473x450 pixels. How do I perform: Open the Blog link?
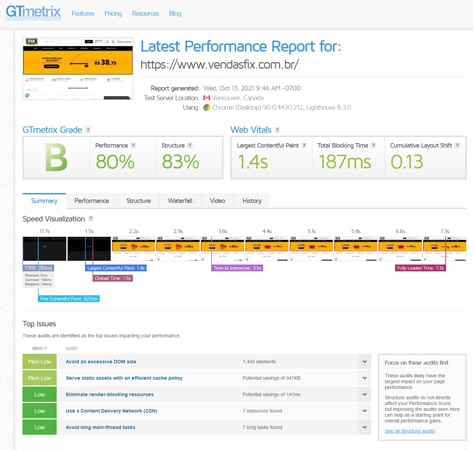click(175, 13)
